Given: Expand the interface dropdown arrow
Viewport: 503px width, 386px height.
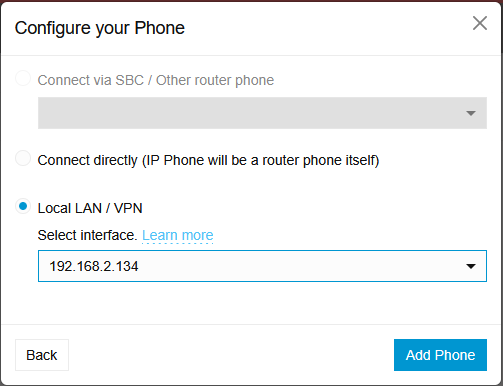Looking at the screenshot, I should click(471, 266).
